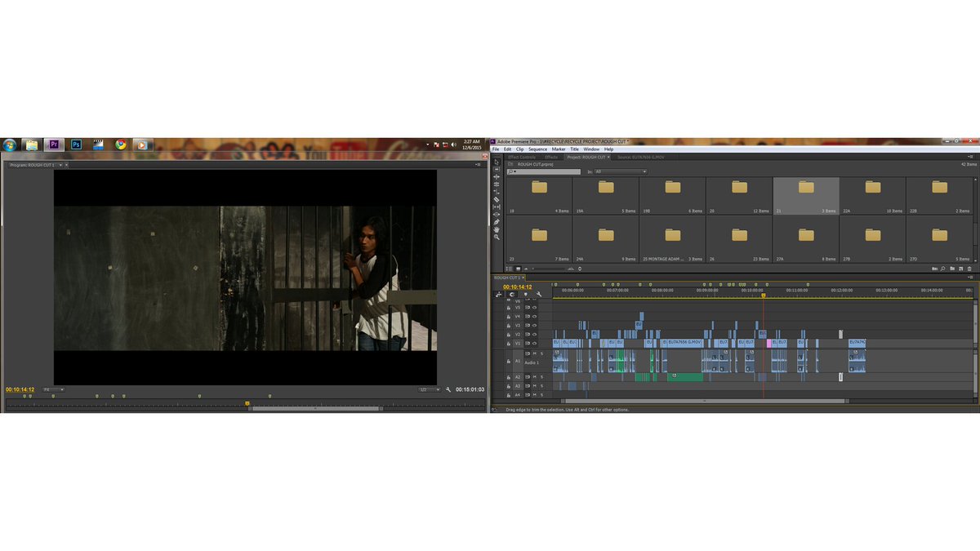Switch Project panel to list view
980x551 pixels.
[x=510, y=269]
